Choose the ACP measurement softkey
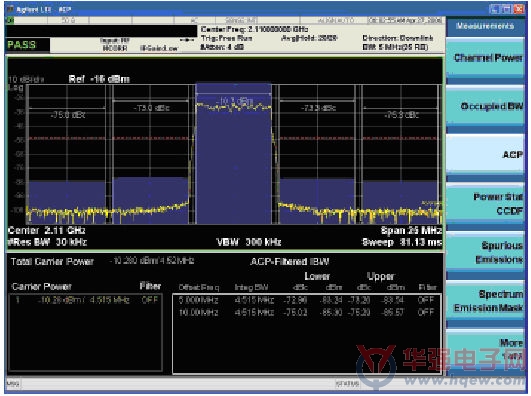This screenshot has height=396, width=531. [486, 154]
